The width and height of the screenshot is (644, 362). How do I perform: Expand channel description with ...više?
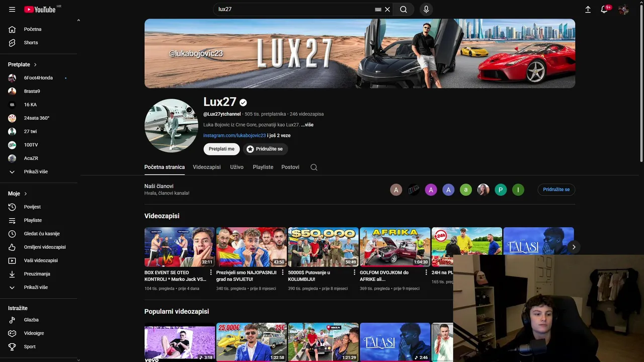[x=307, y=125]
